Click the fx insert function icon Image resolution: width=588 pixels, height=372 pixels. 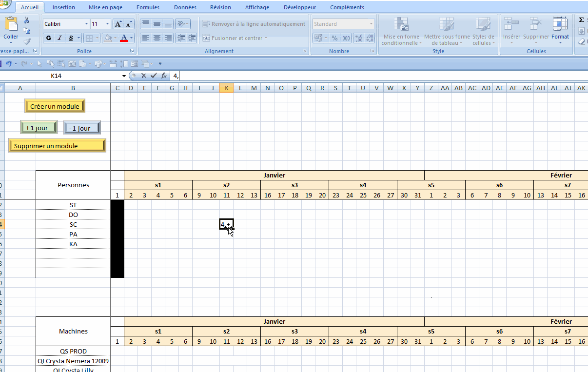(x=164, y=76)
